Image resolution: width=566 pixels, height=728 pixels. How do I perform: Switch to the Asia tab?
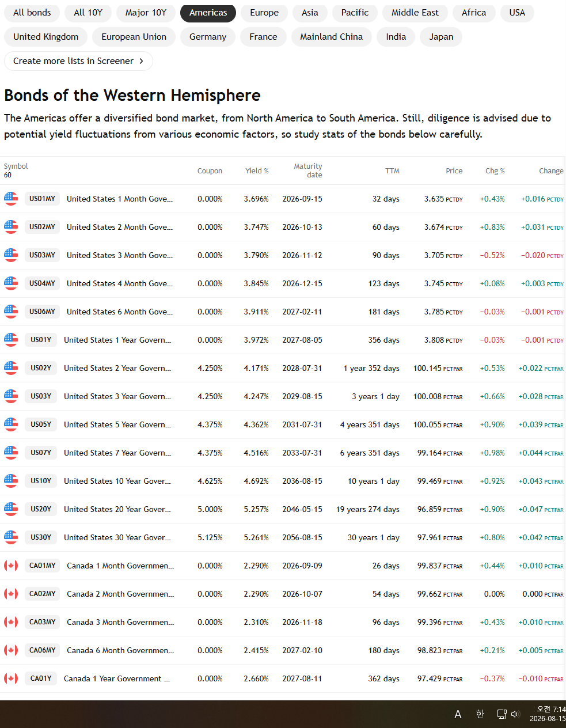click(x=310, y=13)
